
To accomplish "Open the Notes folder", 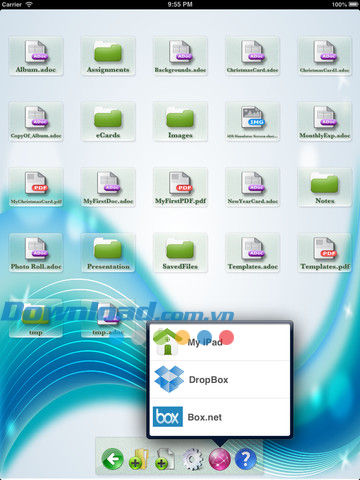I will (324, 188).
